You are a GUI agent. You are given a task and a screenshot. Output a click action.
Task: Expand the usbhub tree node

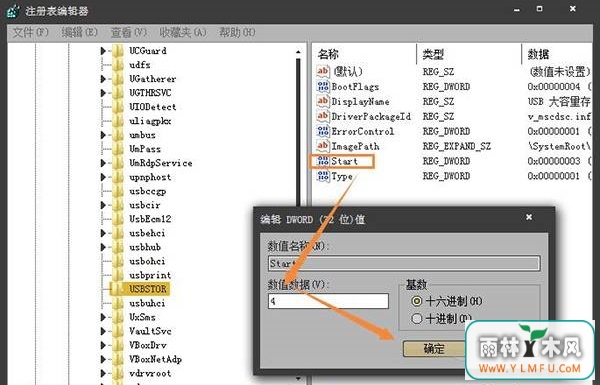click(103, 247)
